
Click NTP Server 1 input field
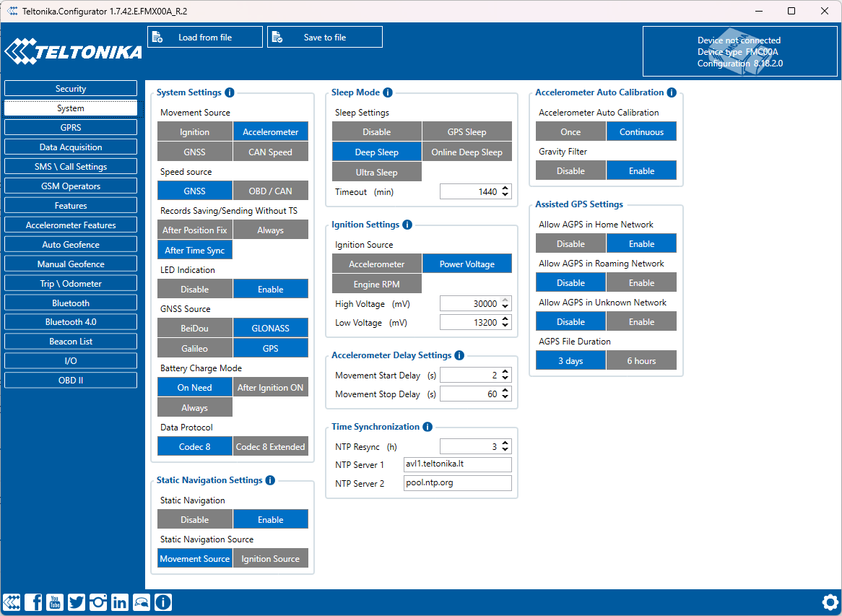click(x=457, y=464)
